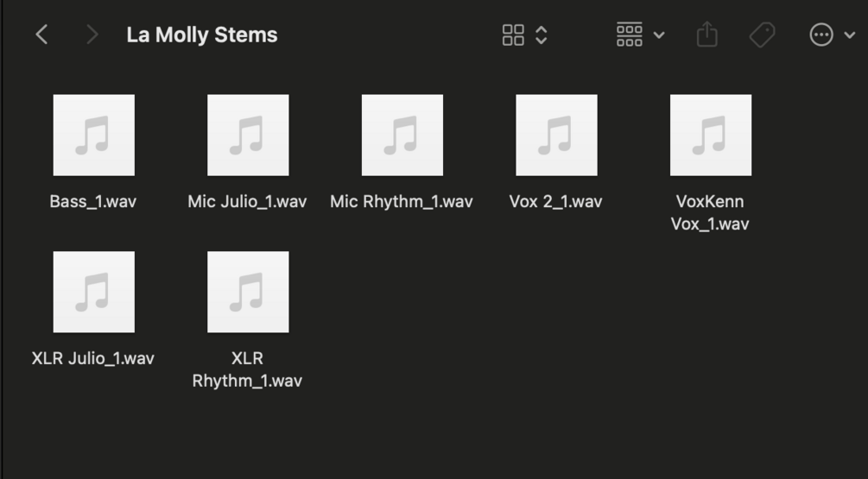Select the XLR Rhythm_1.wav file icon
This screenshot has width=868, height=479.
(248, 292)
